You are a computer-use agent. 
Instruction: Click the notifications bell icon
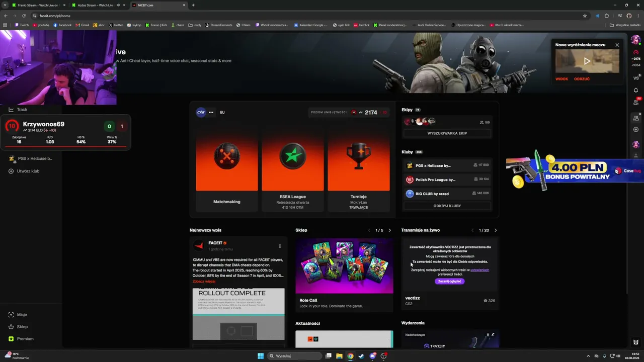[636, 90]
